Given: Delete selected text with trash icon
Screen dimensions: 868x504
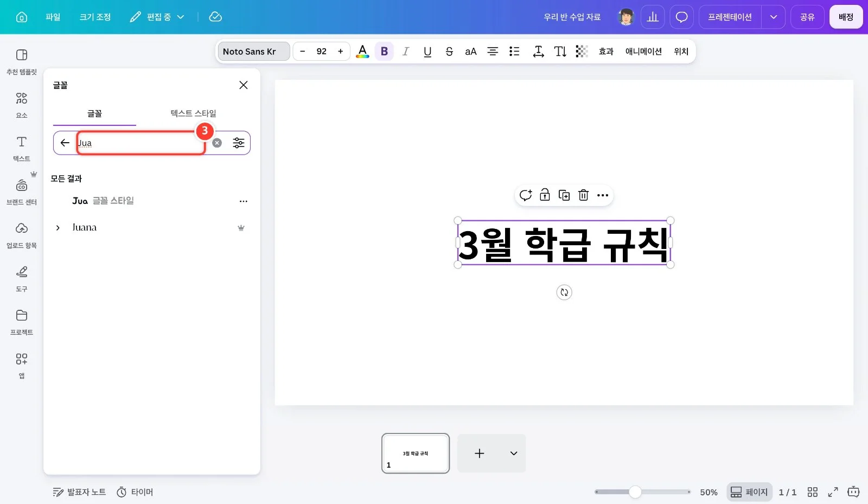Looking at the screenshot, I should click(x=583, y=195).
